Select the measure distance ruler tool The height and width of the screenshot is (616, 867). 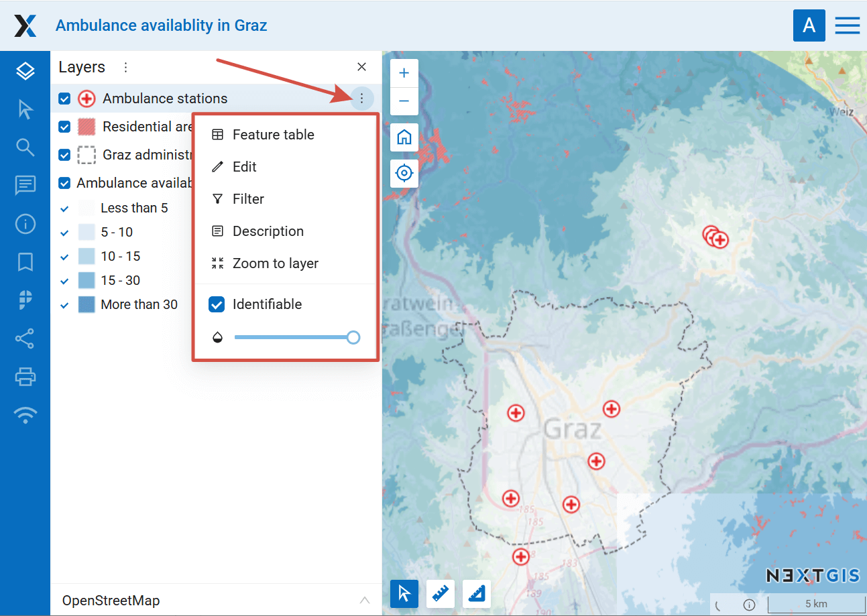pos(441,594)
